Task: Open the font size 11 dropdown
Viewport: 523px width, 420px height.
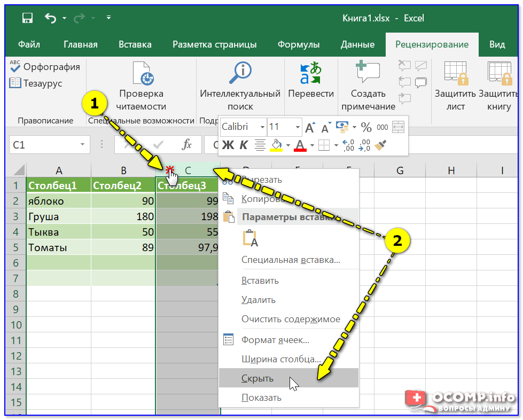Action: (298, 127)
